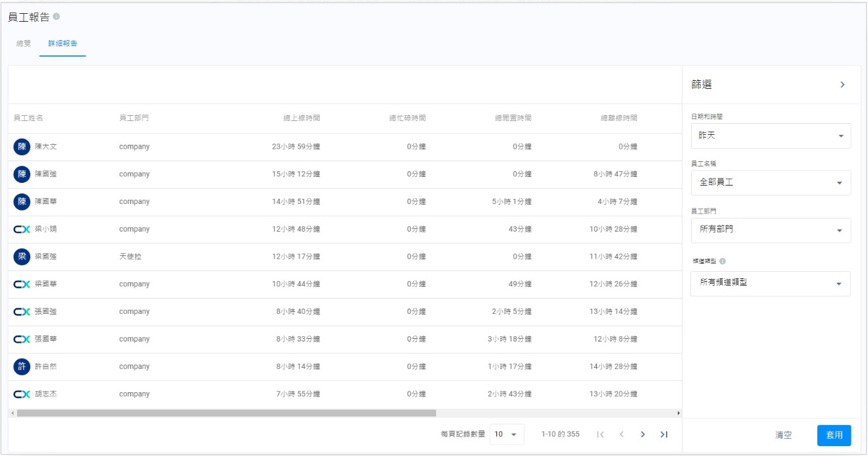
Task: Sort by 員工部門 column header
Action: pos(134,118)
